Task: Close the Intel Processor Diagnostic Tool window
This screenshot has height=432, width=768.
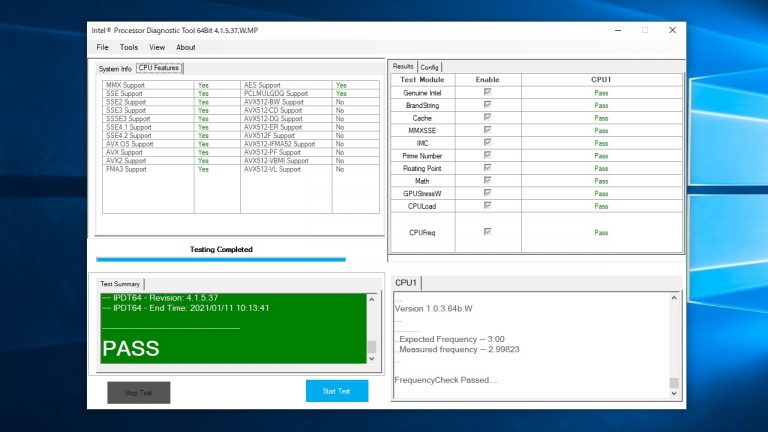Action: coord(672,30)
